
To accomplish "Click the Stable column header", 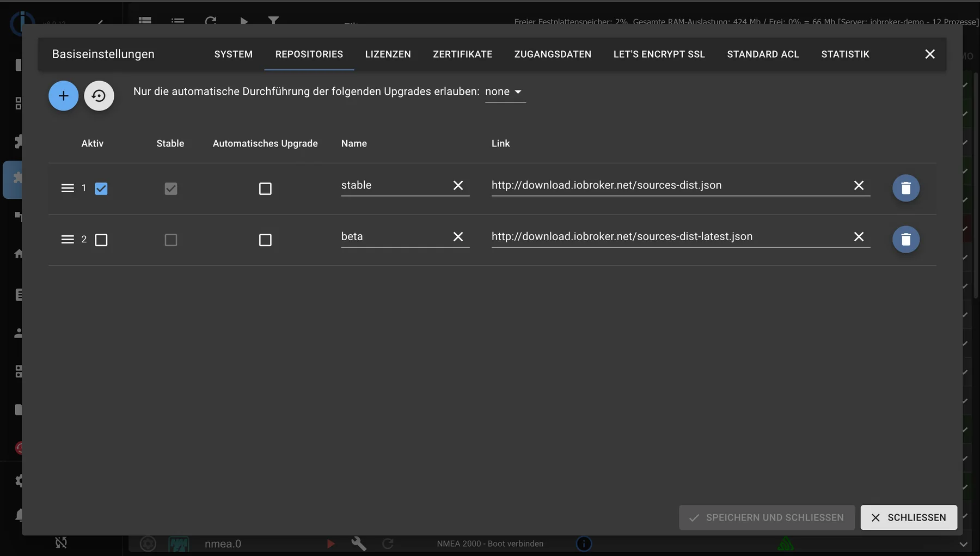I will click(170, 144).
